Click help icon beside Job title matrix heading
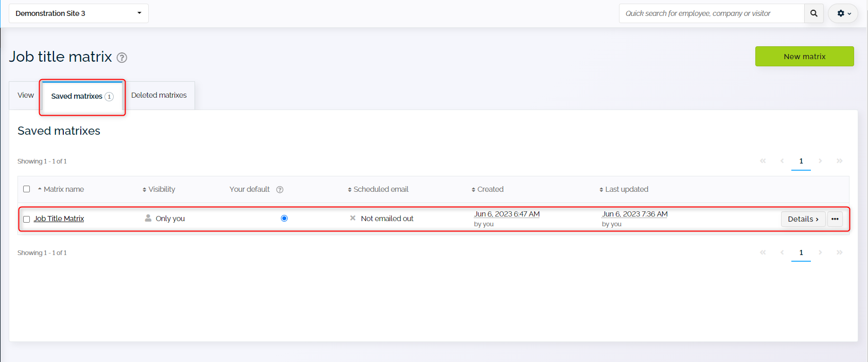 (122, 58)
